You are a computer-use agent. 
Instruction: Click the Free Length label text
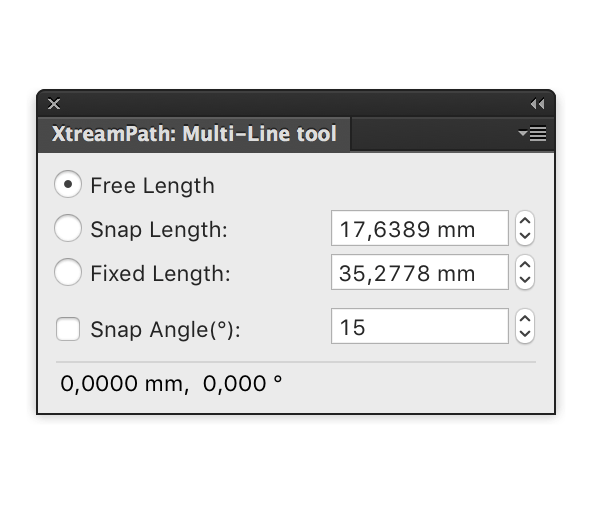tap(153, 186)
